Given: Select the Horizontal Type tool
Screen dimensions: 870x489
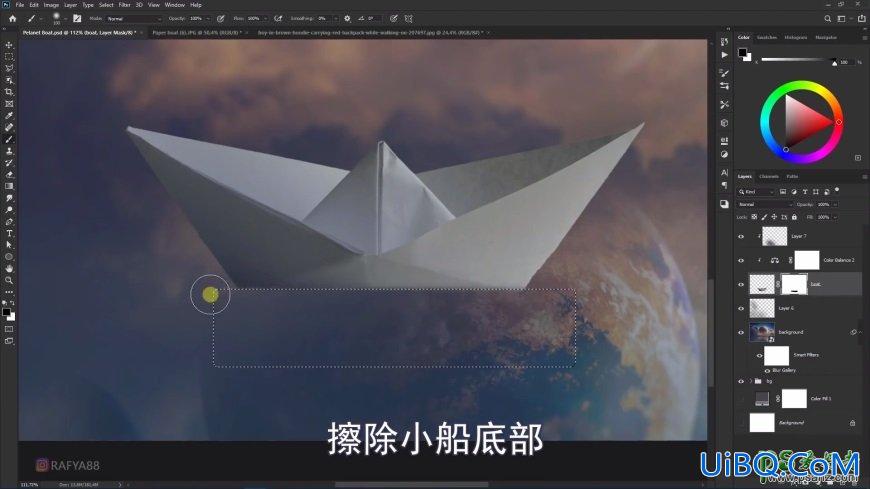Looking at the screenshot, I should tap(9, 233).
